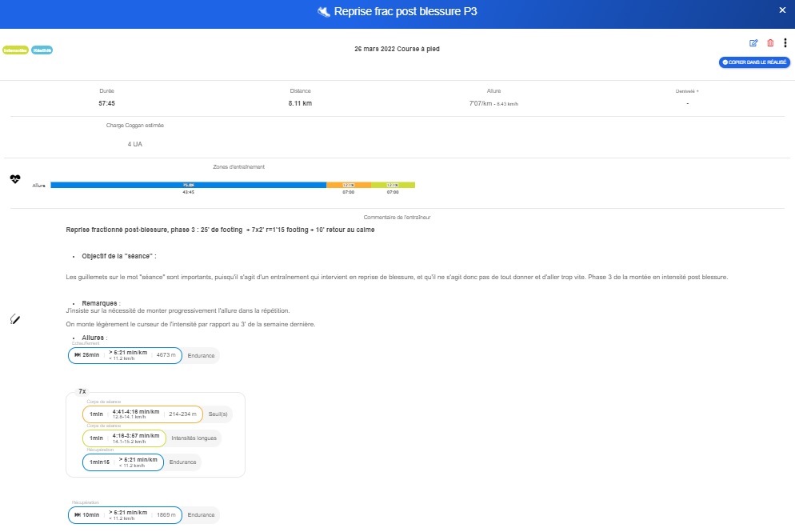Image resolution: width=795 pixels, height=532 pixels.
Task: Click the coach comment pen icon
Action: point(15,319)
